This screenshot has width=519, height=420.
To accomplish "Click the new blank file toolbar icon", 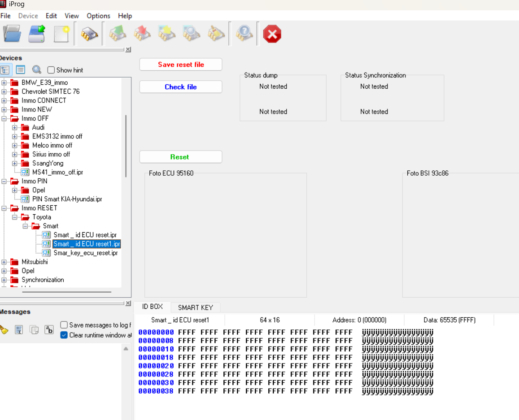I will pos(61,34).
